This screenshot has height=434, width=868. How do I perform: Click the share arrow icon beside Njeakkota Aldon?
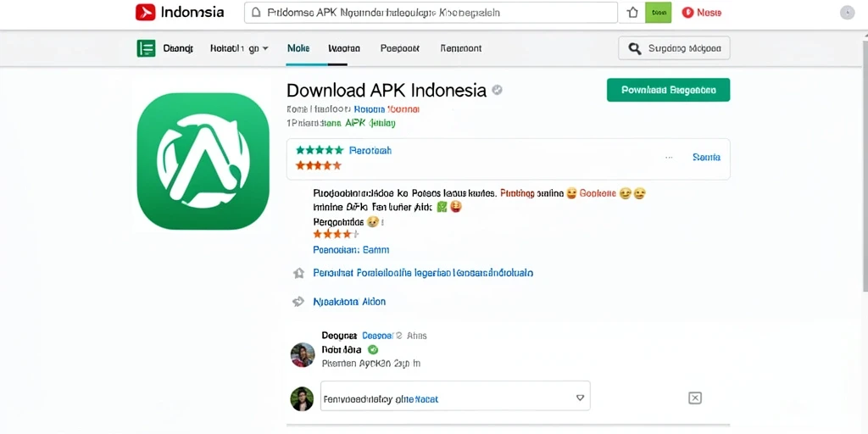(298, 302)
